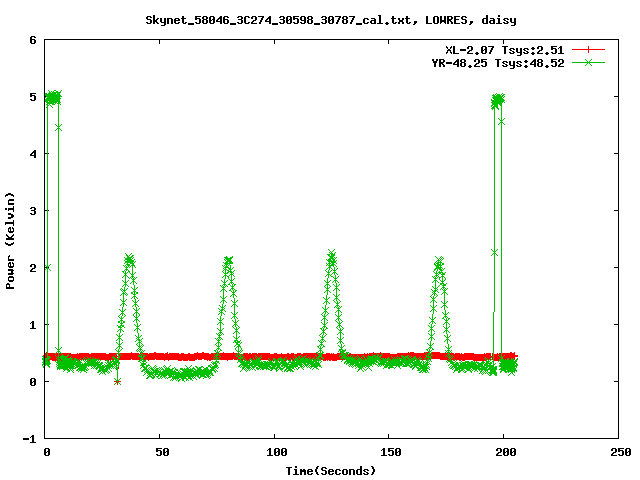Viewport: 640px width, 480px height.
Task: Click the Power (Kelvin) y-axis label
Action: point(10,241)
